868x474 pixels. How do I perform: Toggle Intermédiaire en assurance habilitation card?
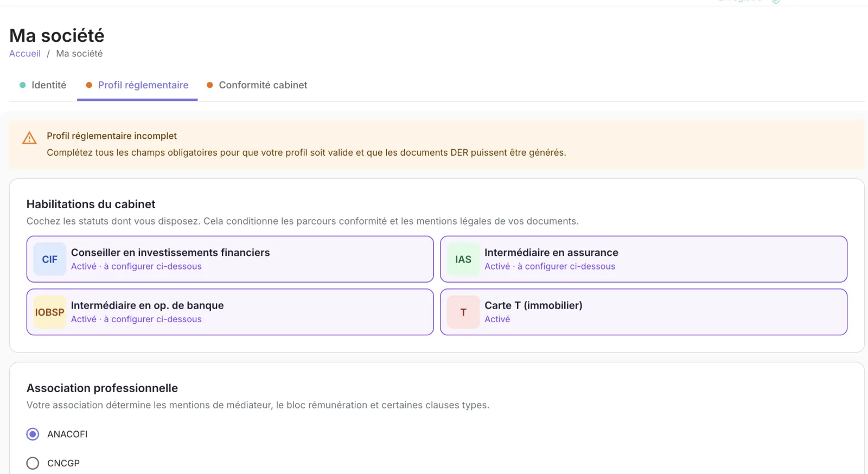[x=643, y=259]
